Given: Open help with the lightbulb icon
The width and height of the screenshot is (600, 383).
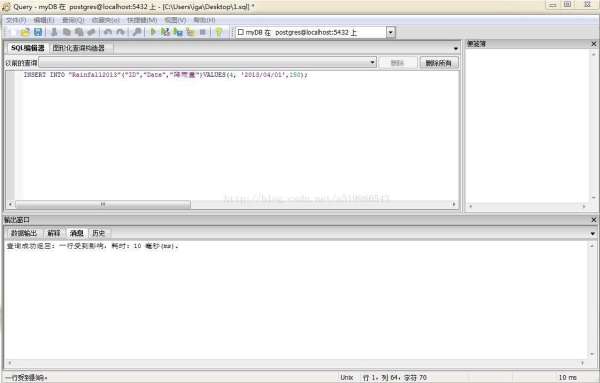Looking at the screenshot, I should 219,33.
